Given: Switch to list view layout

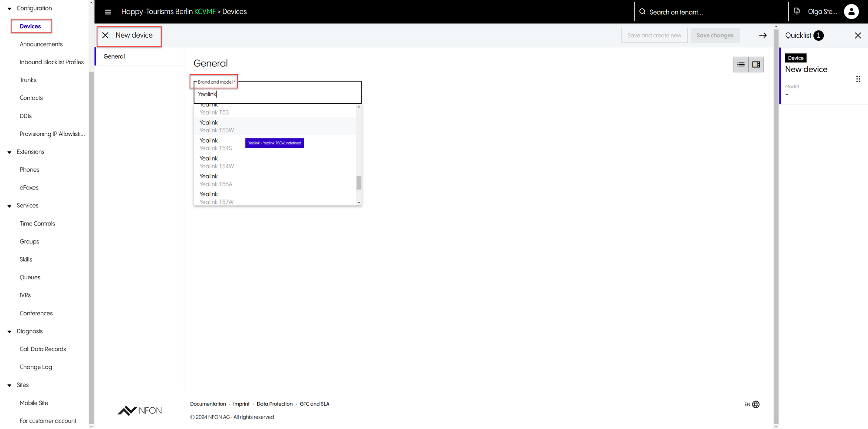Looking at the screenshot, I should coord(740,65).
